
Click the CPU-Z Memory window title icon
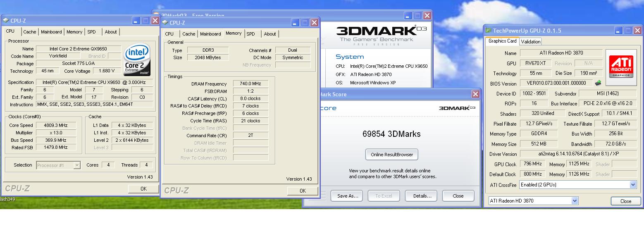(x=165, y=23)
